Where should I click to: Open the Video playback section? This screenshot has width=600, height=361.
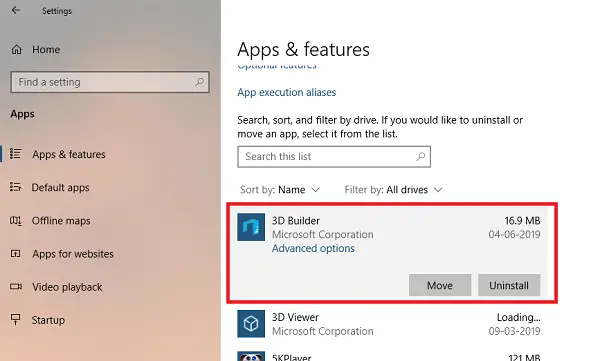coord(67,287)
